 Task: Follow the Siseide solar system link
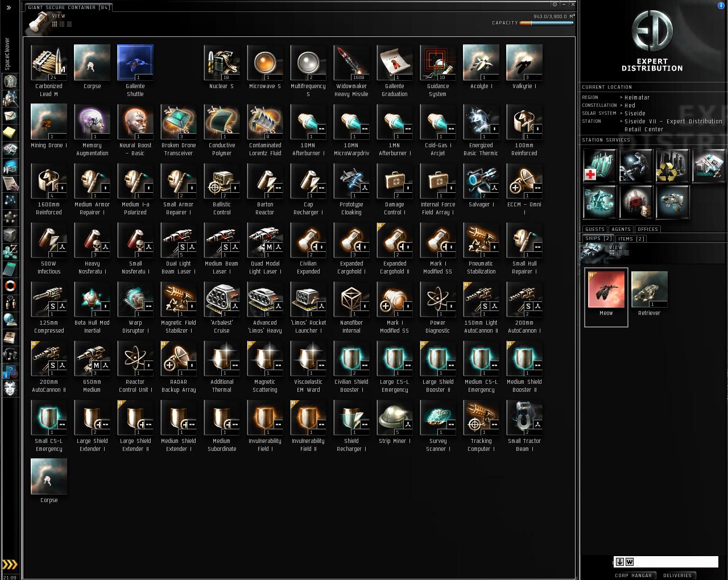pyautogui.click(x=635, y=114)
